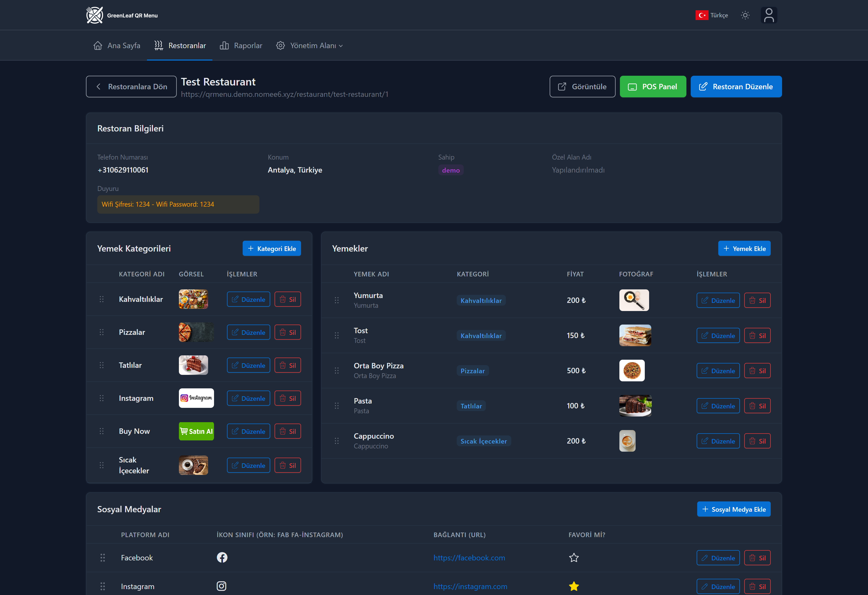Click drag handle of Yumurta dish
868x595 pixels.
[x=336, y=300]
